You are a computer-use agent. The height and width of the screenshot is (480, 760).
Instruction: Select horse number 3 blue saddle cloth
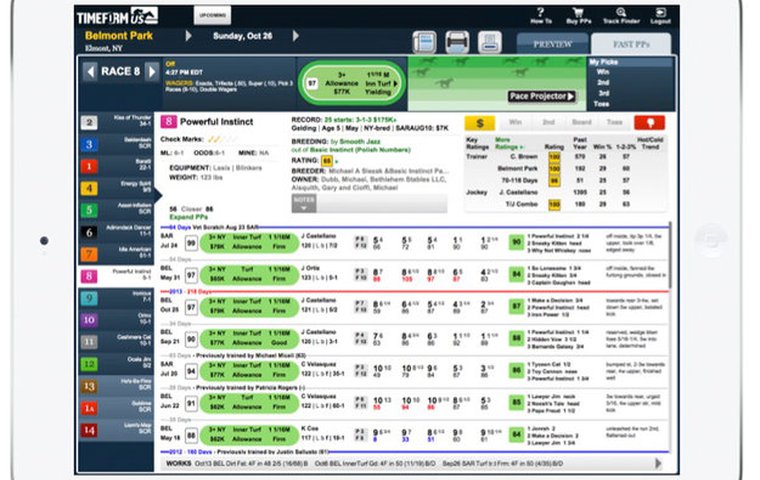coord(89,144)
